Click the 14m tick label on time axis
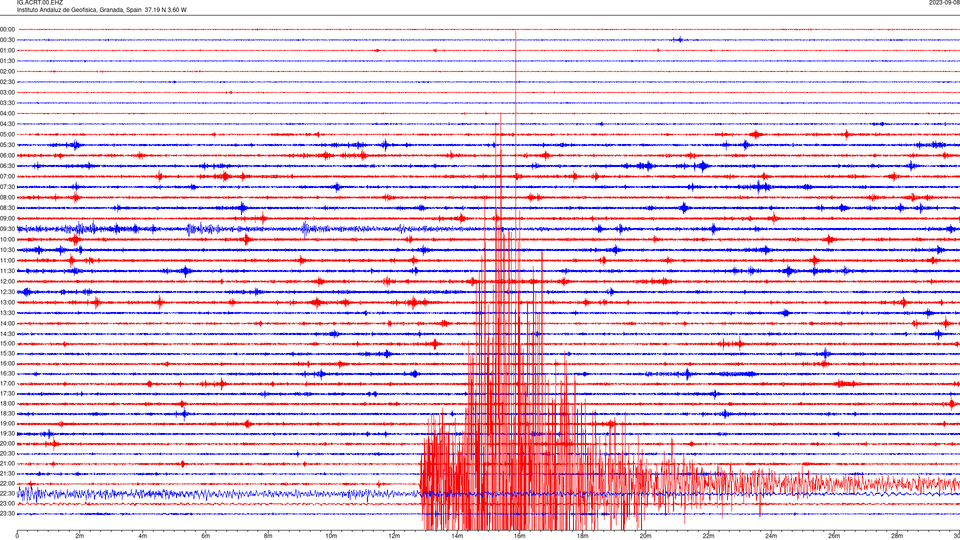The width and height of the screenshot is (960, 540). 457,536
